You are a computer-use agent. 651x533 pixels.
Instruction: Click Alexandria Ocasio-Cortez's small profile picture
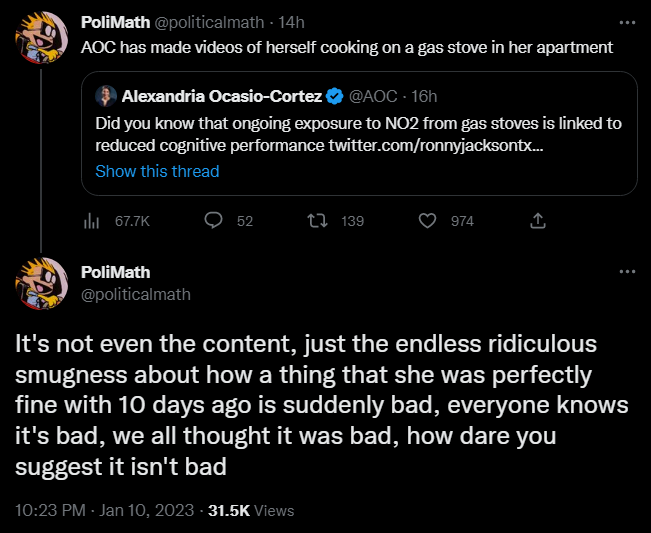point(106,96)
